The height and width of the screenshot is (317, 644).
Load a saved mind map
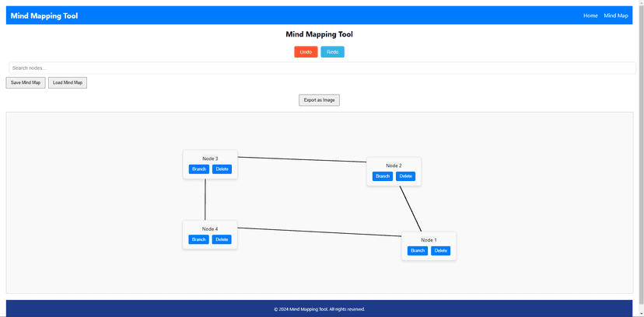(x=68, y=82)
